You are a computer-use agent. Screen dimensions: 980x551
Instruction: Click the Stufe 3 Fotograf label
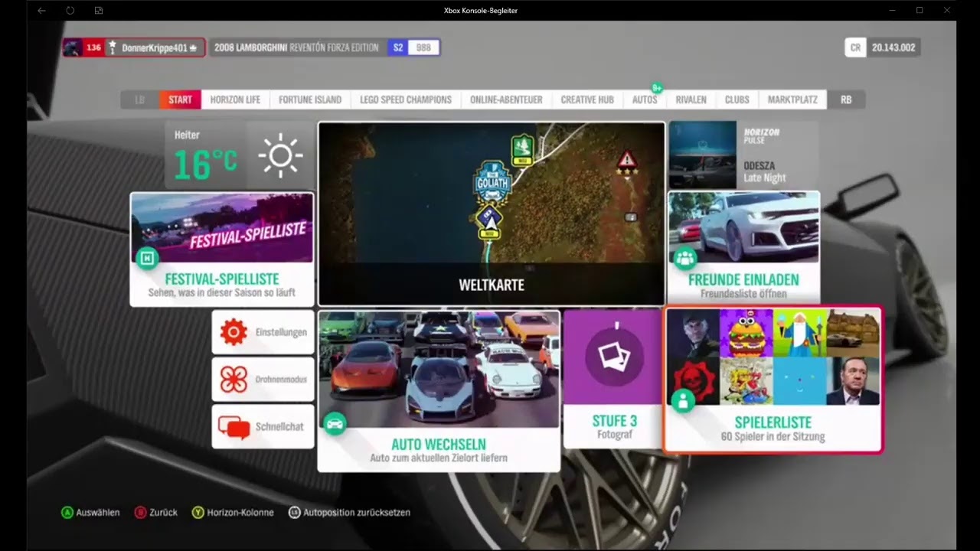tap(614, 427)
